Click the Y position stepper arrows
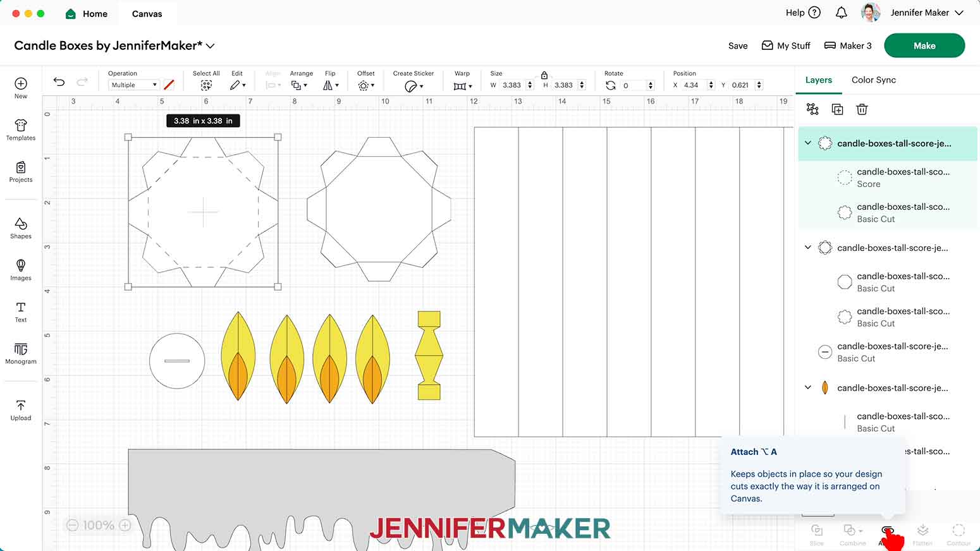Viewport: 980px width, 551px height. tap(759, 85)
